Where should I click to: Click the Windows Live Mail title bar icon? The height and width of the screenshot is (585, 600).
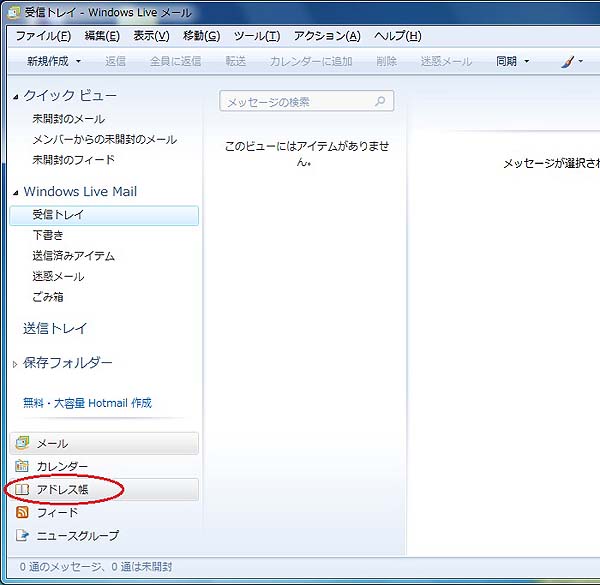coord(13,13)
